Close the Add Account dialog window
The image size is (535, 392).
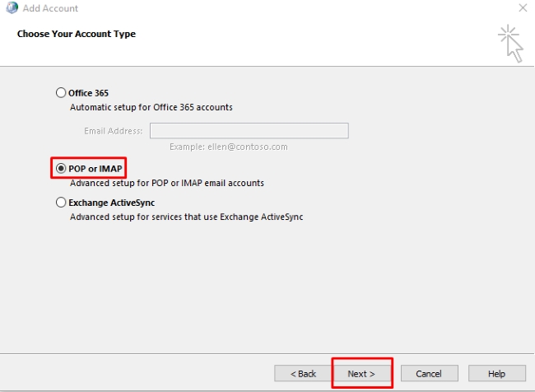click(523, 8)
